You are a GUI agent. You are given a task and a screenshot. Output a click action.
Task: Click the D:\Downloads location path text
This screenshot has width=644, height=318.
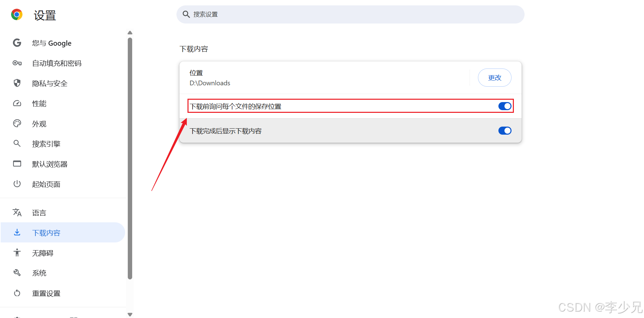(210, 83)
